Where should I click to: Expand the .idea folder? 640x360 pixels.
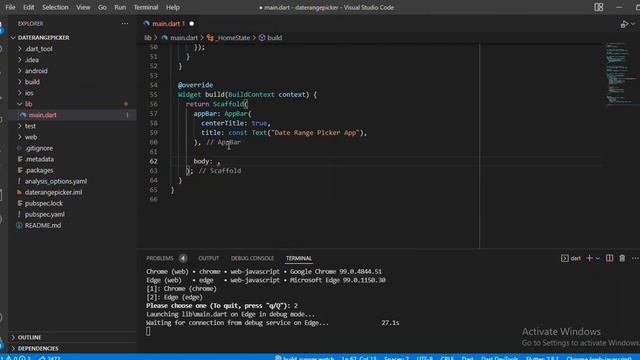pos(32,60)
